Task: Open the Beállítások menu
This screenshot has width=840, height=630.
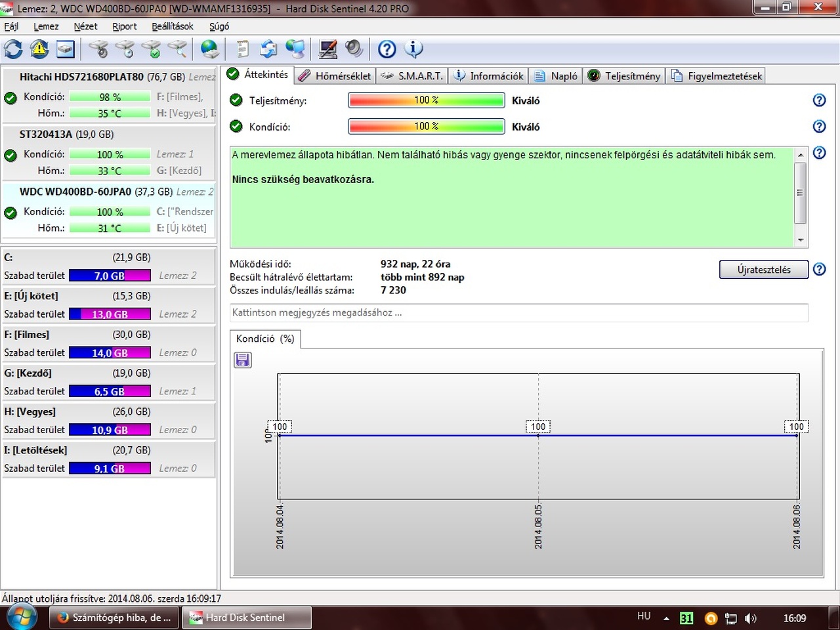Action: click(173, 26)
